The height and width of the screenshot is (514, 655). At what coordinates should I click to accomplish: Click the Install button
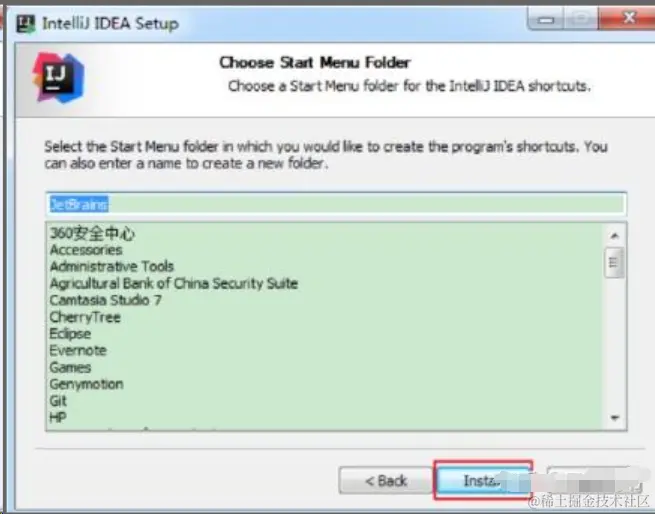point(483,480)
